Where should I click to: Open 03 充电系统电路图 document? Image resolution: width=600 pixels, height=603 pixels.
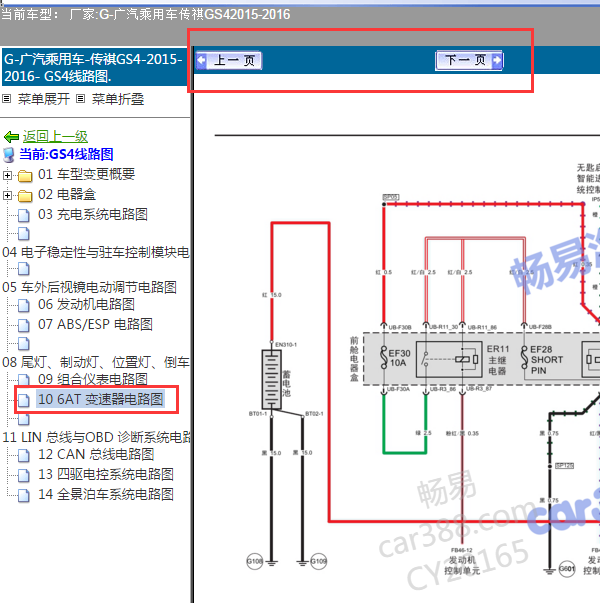pos(93,214)
